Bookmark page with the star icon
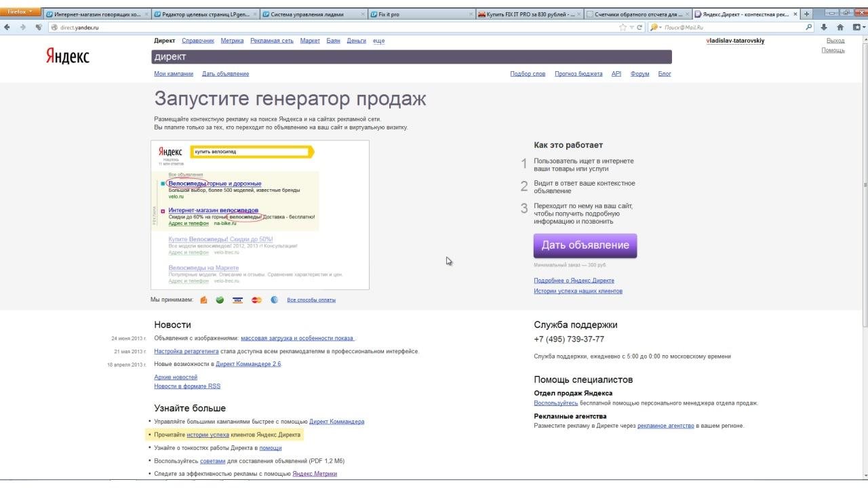This screenshot has width=868, height=488. 623,27
